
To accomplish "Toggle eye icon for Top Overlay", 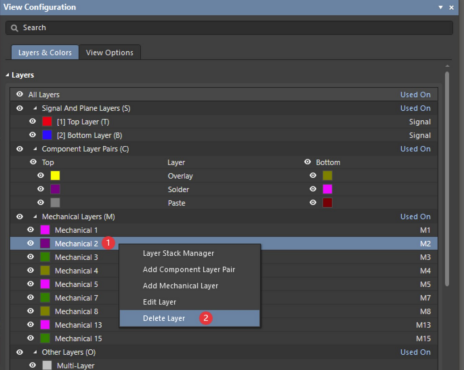I will point(40,175).
